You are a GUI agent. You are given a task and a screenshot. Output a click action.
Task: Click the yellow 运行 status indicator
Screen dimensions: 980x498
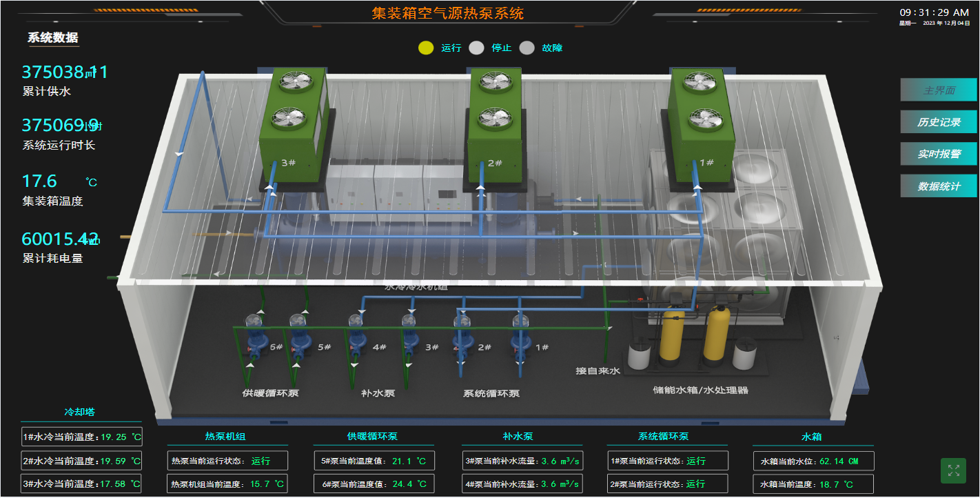tap(426, 48)
